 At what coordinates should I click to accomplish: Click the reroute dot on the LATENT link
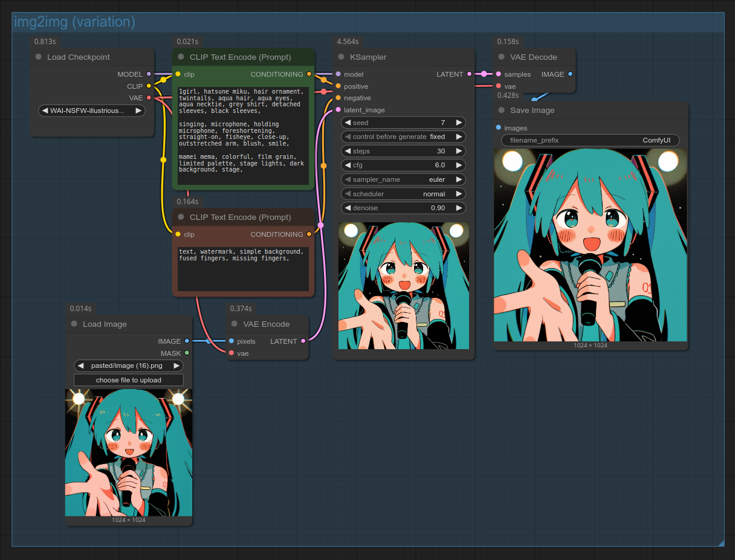click(x=484, y=74)
